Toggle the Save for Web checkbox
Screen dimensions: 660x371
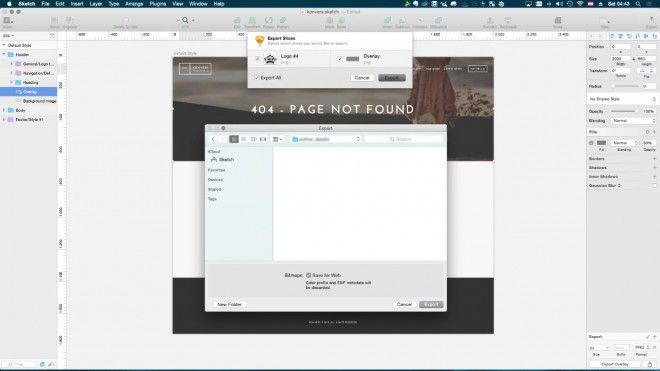[309, 275]
